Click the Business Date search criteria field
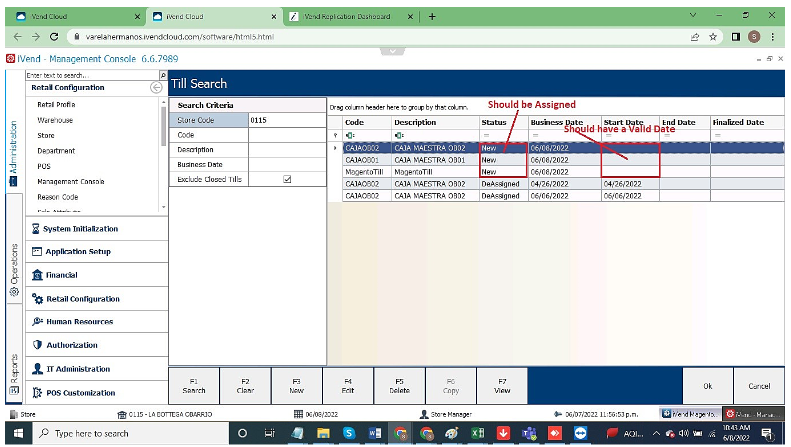Screen dimensions: 791x447 287,164
